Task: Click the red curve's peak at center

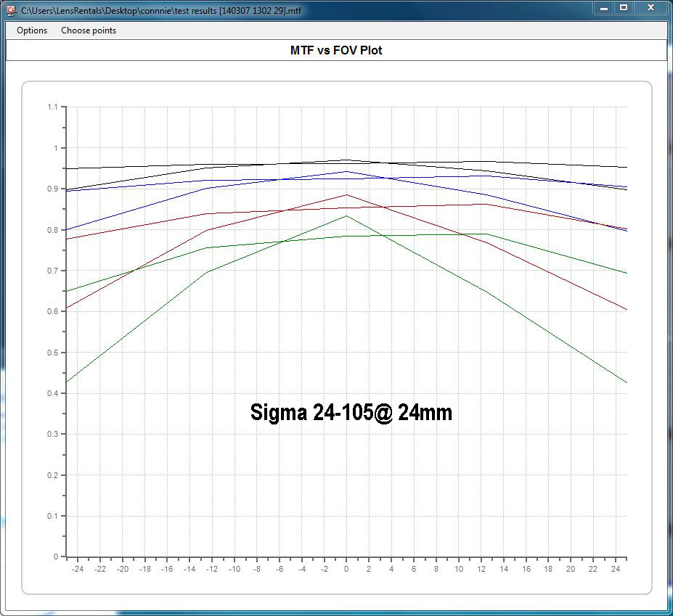Action: [x=346, y=194]
